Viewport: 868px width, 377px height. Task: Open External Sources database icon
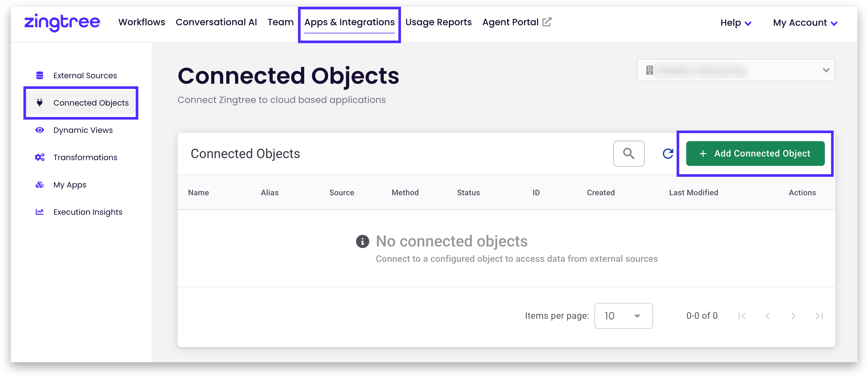point(40,75)
